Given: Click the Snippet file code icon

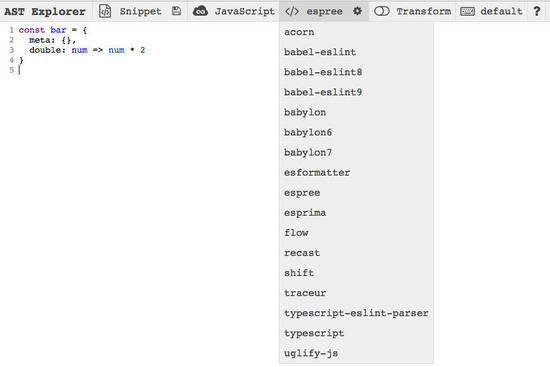Looking at the screenshot, I should 105,11.
